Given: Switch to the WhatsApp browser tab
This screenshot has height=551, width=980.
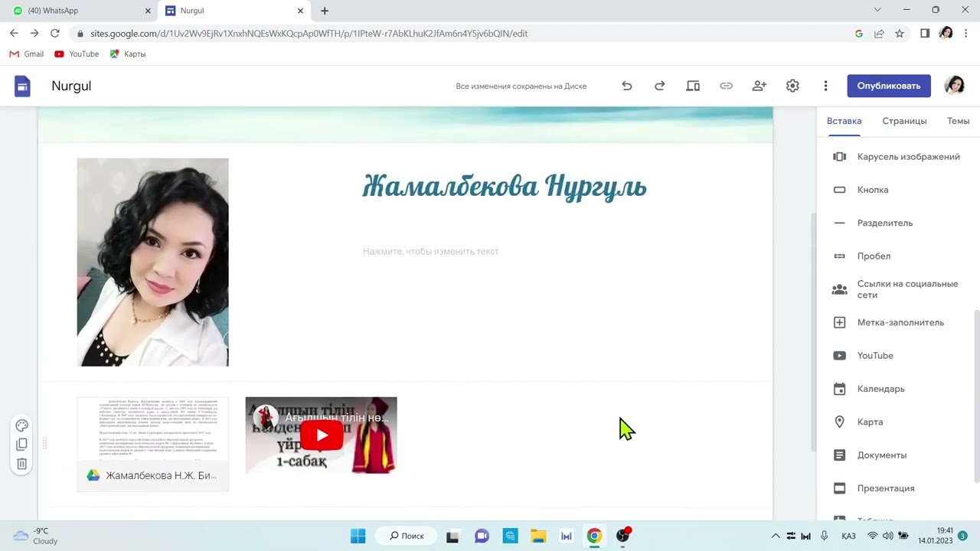Looking at the screenshot, I should coord(80,11).
